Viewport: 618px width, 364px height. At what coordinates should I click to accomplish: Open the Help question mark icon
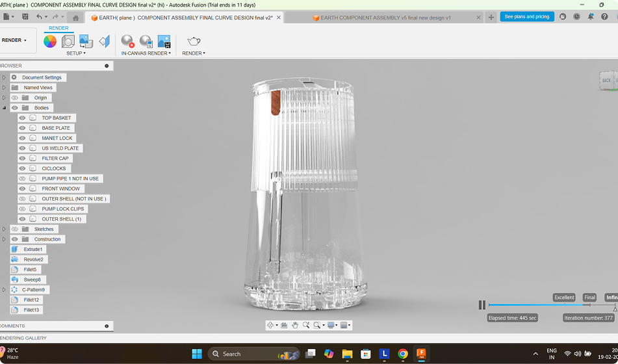click(604, 16)
